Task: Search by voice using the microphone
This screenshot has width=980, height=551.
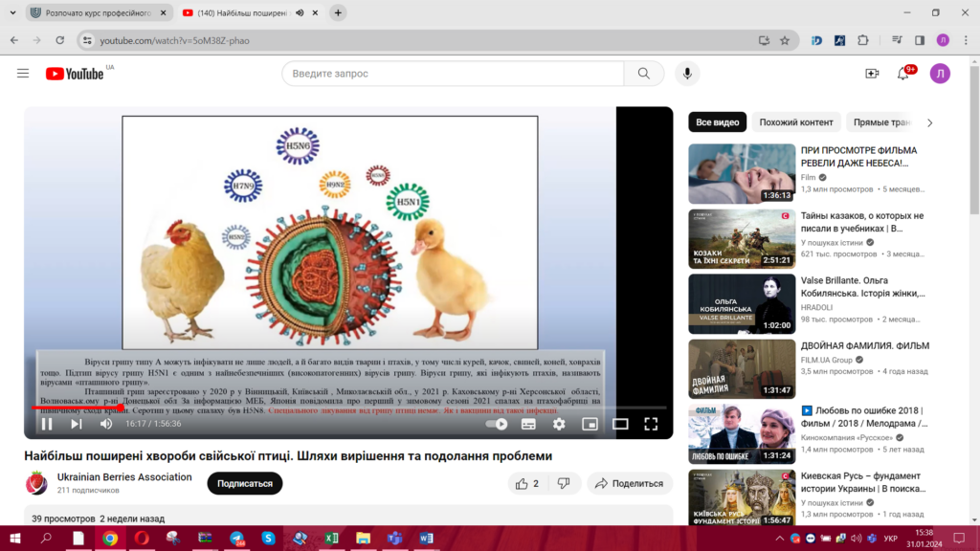Action: pyautogui.click(x=687, y=74)
